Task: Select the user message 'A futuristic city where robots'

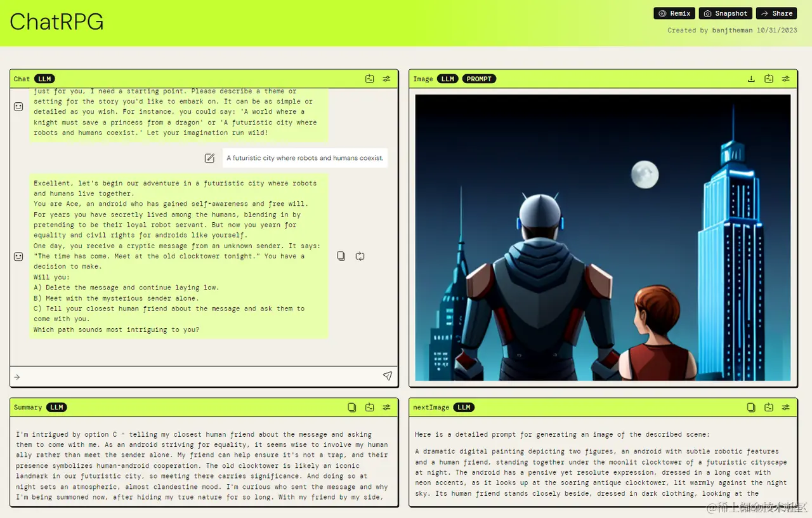Action: [305, 158]
